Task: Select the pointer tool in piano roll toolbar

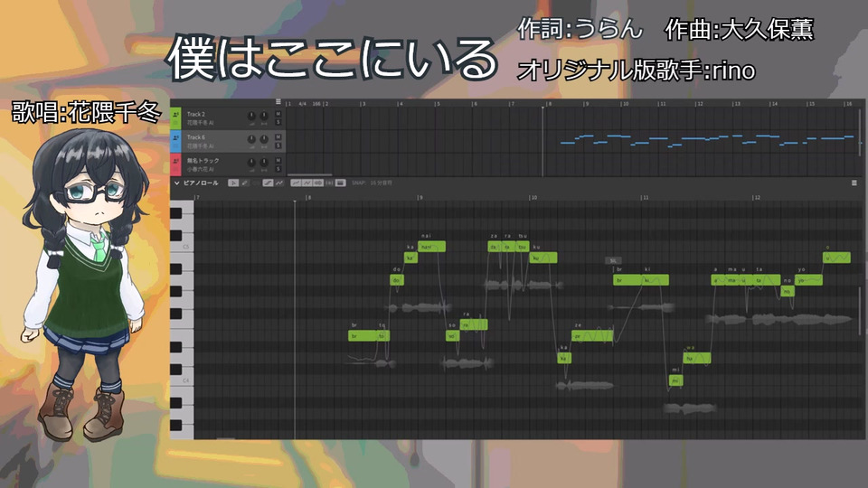Action: pyautogui.click(x=233, y=183)
